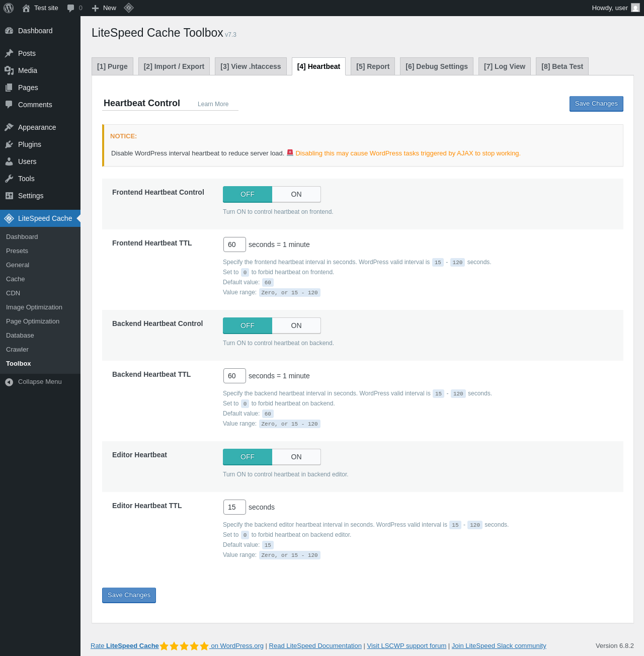Turn ON Editor Heartbeat
Viewport: 644px width, 656px height.
click(x=296, y=457)
